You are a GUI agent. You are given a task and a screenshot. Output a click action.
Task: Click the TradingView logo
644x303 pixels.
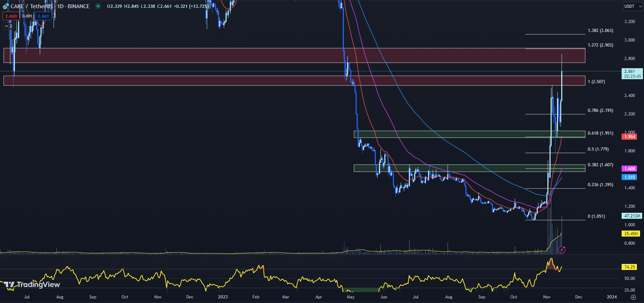pyautogui.click(x=32, y=285)
